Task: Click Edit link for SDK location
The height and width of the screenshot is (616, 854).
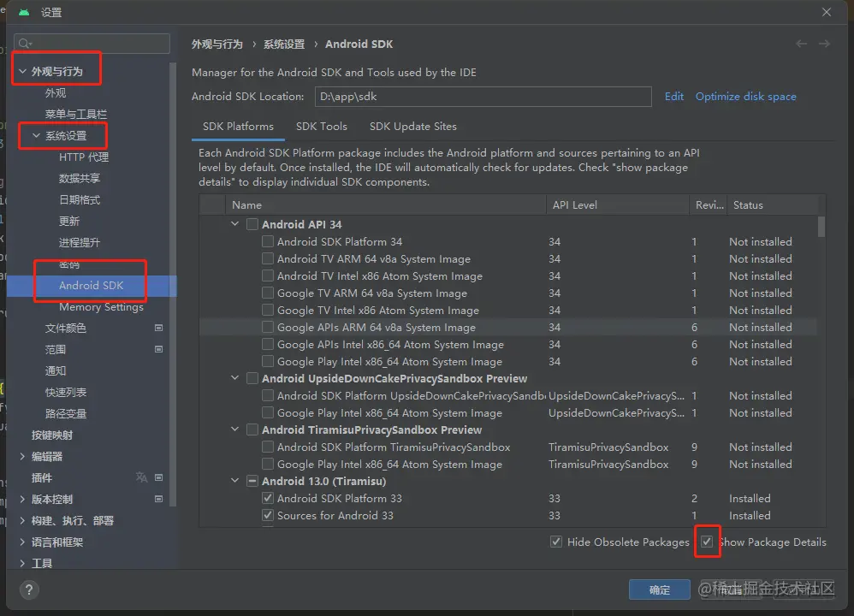Action: (x=673, y=97)
